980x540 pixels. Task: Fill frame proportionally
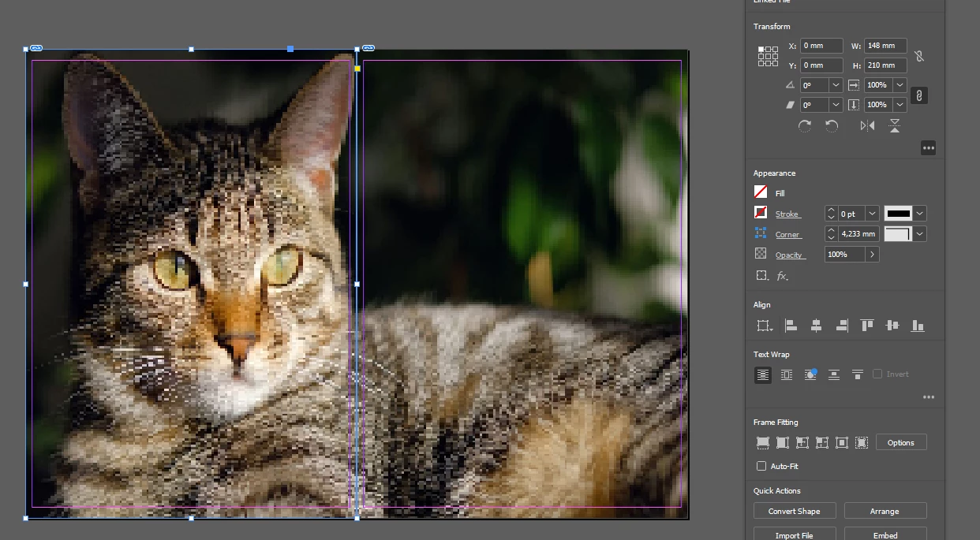pyautogui.click(x=763, y=443)
